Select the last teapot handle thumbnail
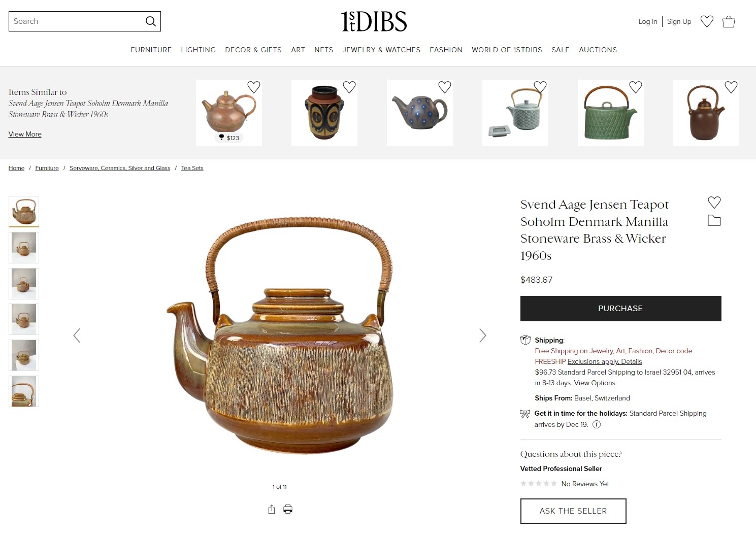Screen dimensions: 756x537 click(x=24, y=391)
